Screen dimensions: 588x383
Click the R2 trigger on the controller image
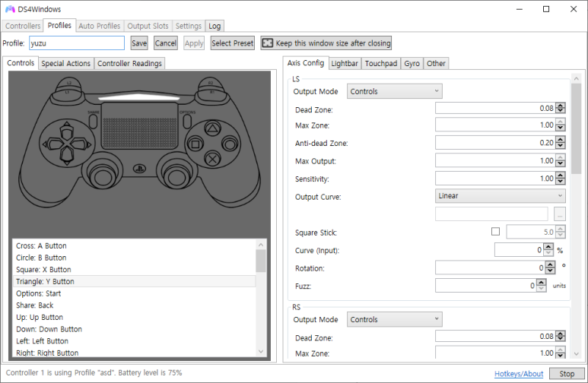coord(211,83)
